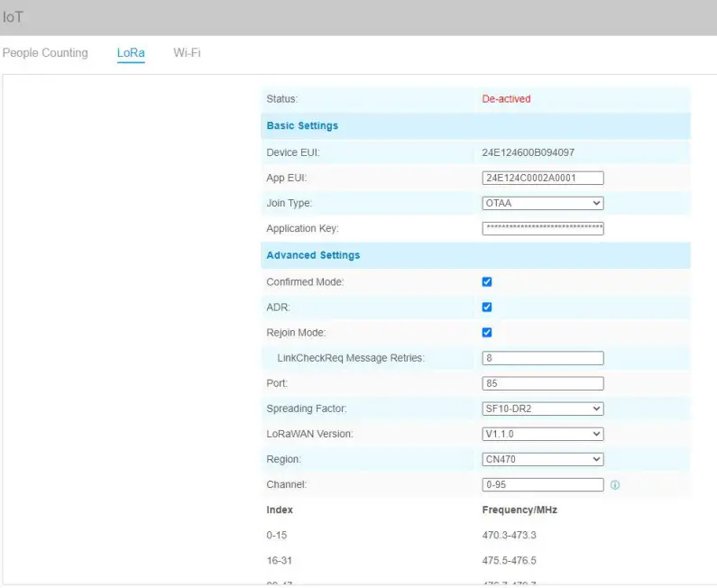Screen dimensions: 717x588
Task: Uncheck the Confirmed Mode checkbox
Action: (487, 282)
